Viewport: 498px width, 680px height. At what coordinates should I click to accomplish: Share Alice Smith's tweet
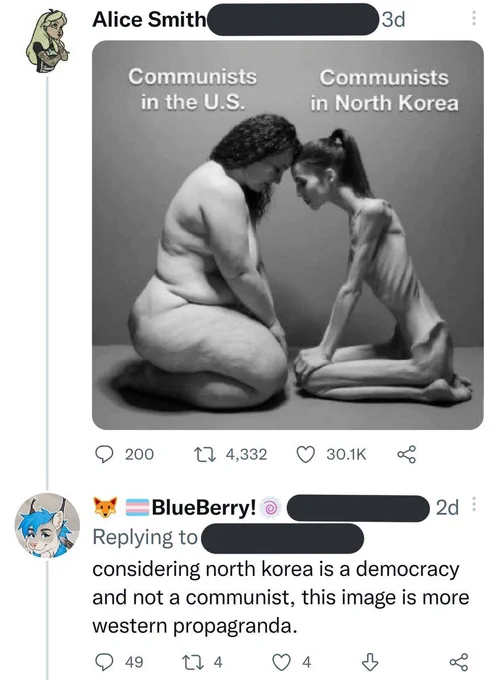pyautogui.click(x=407, y=454)
